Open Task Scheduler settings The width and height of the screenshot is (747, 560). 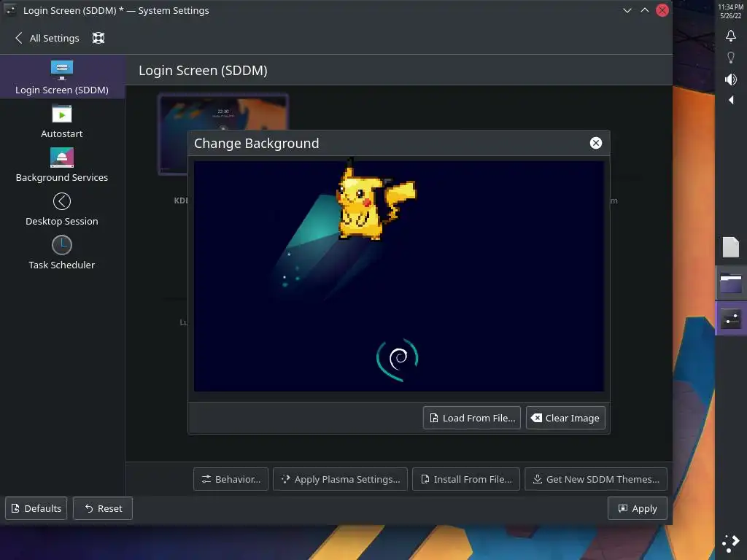pos(62,252)
